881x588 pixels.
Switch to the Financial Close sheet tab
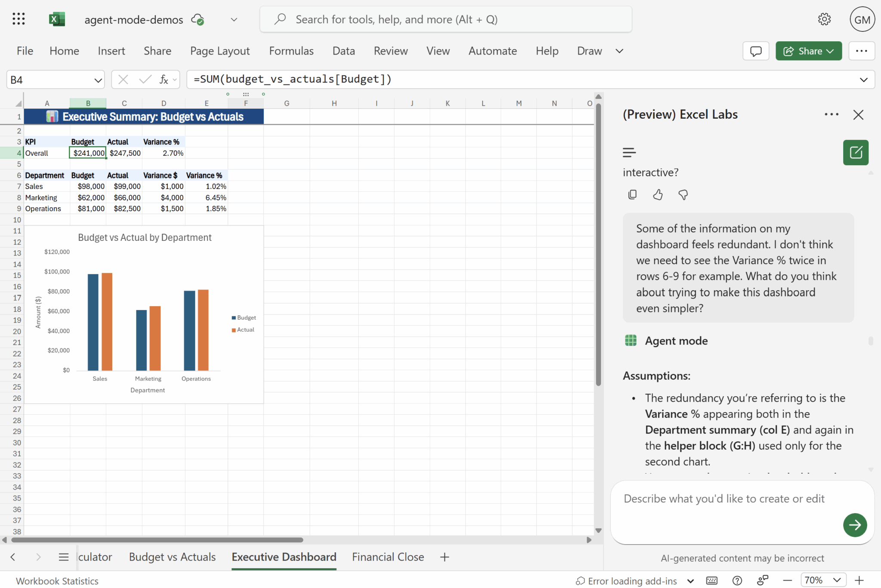[388, 557]
